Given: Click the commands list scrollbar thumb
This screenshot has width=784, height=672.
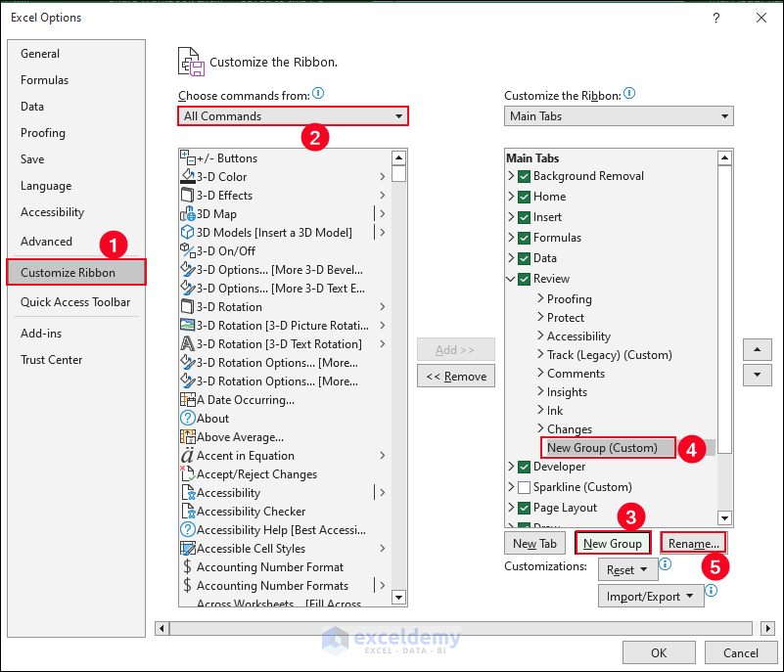Looking at the screenshot, I should pyautogui.click(x=398, y=174).
